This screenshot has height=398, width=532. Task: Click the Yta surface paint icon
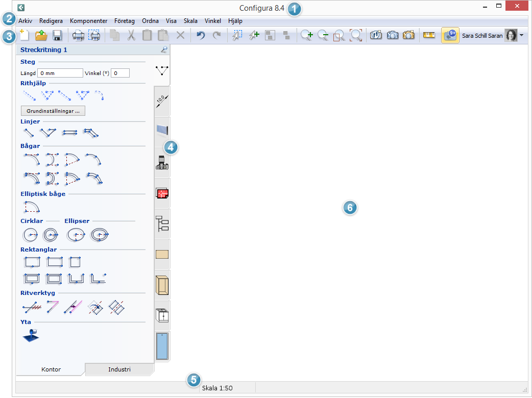[31, 336]
